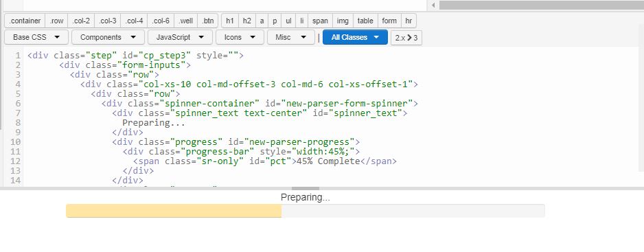644x252 pixels.
Task: Add a .col-3 snippet
Action: (108, 21)
